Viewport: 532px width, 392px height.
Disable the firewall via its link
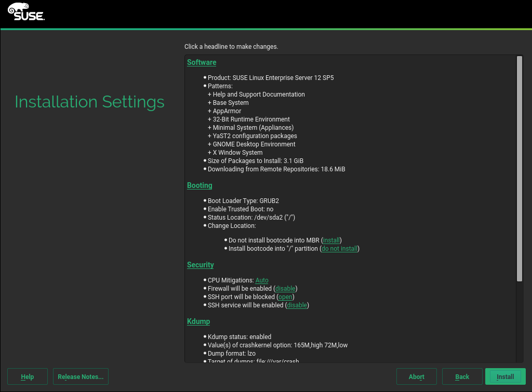[285, 289]
